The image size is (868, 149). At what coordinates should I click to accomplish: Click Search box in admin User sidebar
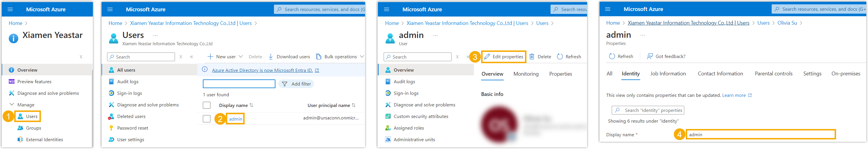coord(417,57)
